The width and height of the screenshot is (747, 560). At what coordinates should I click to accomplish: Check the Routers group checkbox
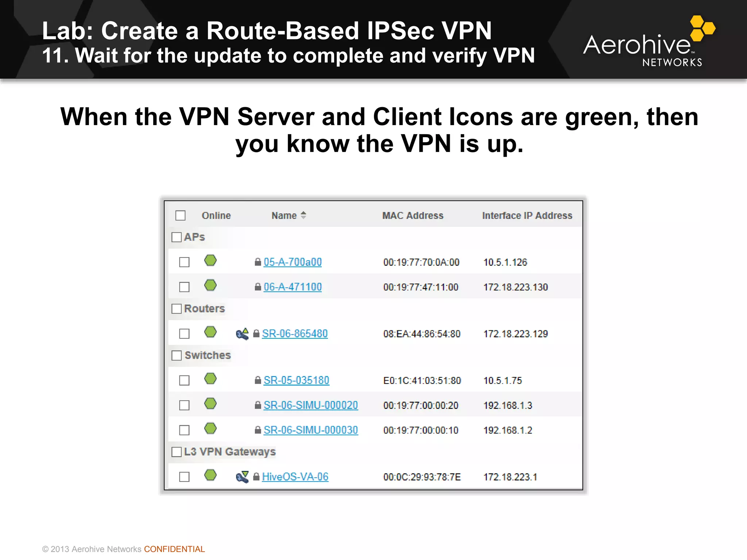tap(177, 308)
